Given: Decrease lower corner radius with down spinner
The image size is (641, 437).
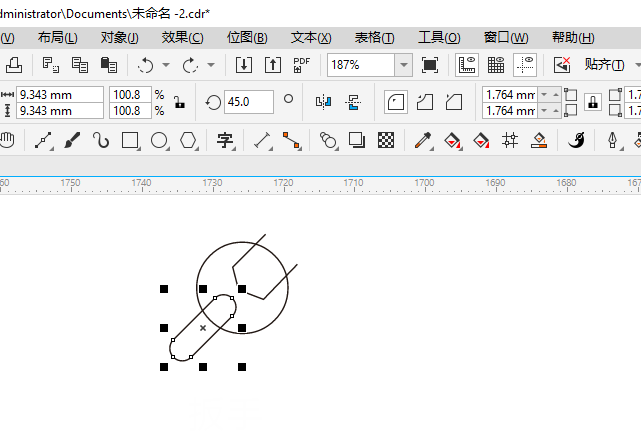Looking at the screenshot, I should (x=544, y=111).
